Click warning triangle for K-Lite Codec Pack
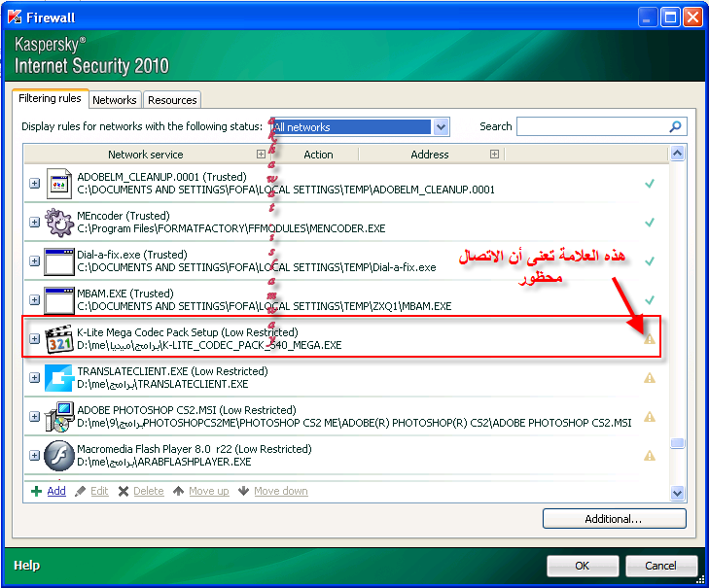This screenshot has width=709, height=588. click(650, 339)
